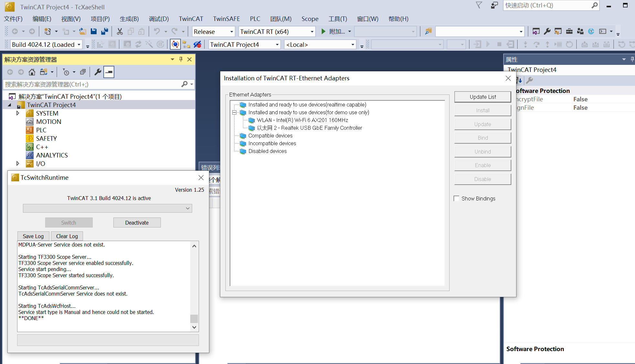Click the Collapse All icon in Solution Explorer

(x=83, y=72)
